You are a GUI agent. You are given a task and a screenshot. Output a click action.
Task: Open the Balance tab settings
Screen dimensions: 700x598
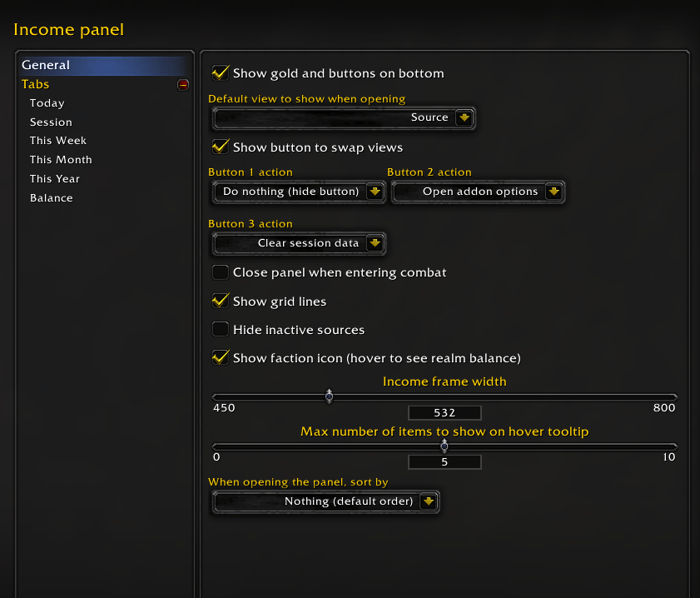52,198
